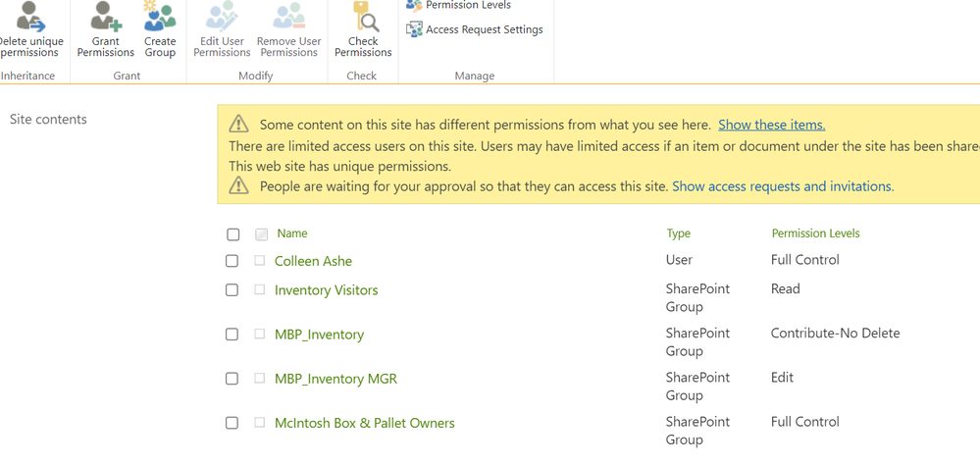Click Contribute-No Delete permission level text
Image resolution: width=980 pixels, height=465 pixels.
835,334
